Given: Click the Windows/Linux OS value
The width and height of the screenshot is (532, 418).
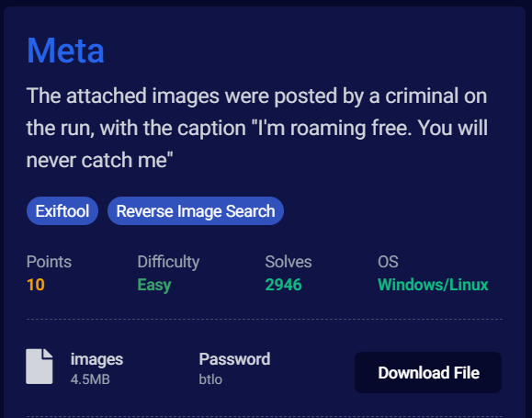Looking at the screenshot, I should 433,284.
